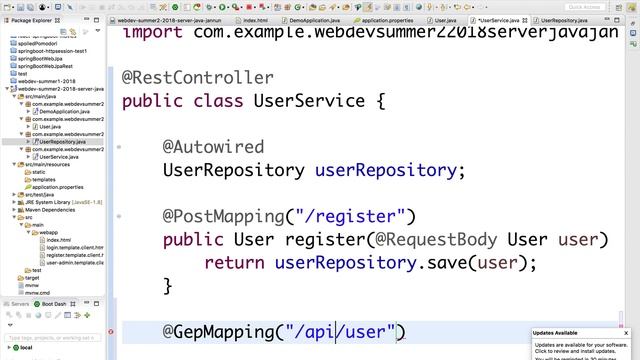The image size is (640, 360).
Task: Select login.template.client file in tree
Action: tap(75, 247)
